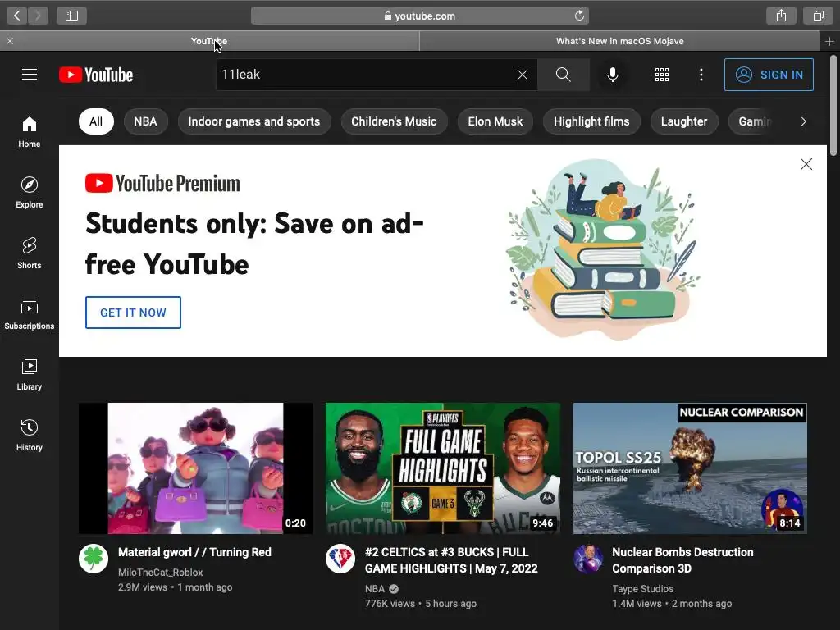
Task: Click the GET IT NOW button
Action: pyautogui.click(x=133, y=313)
